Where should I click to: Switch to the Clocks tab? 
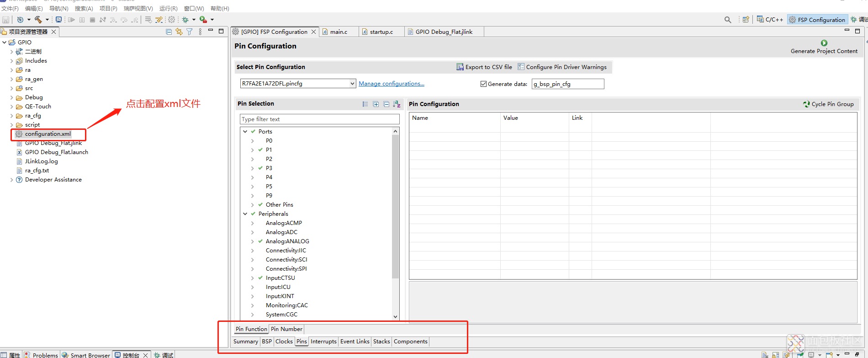(284, 342)
